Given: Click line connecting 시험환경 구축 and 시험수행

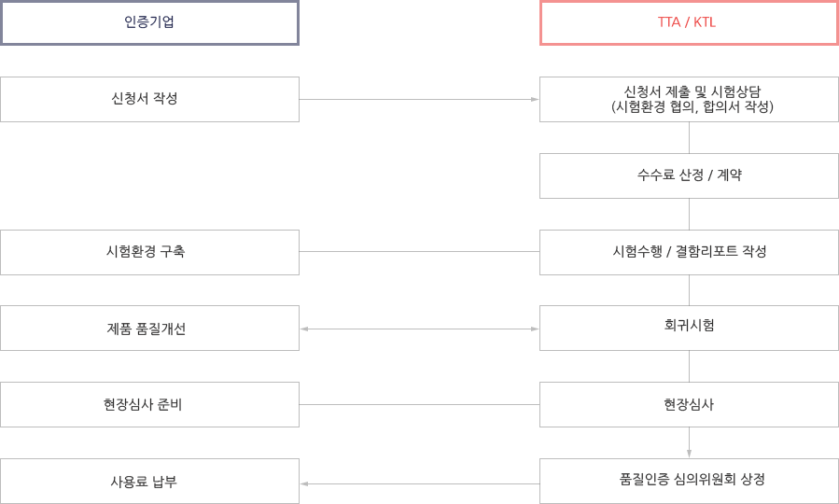Looking at the screenshot, I should tap(419, 251).
